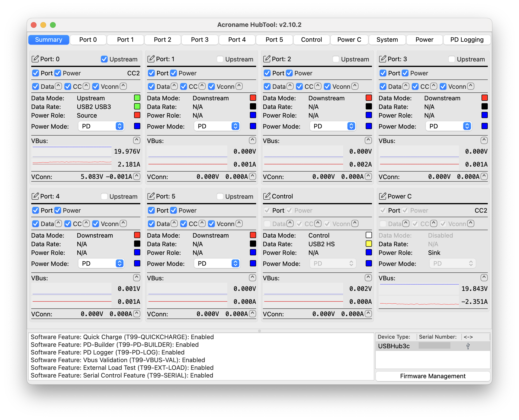
Task: Enable the Upstream checkbox for Port 3
Action: tap(451, 59)
